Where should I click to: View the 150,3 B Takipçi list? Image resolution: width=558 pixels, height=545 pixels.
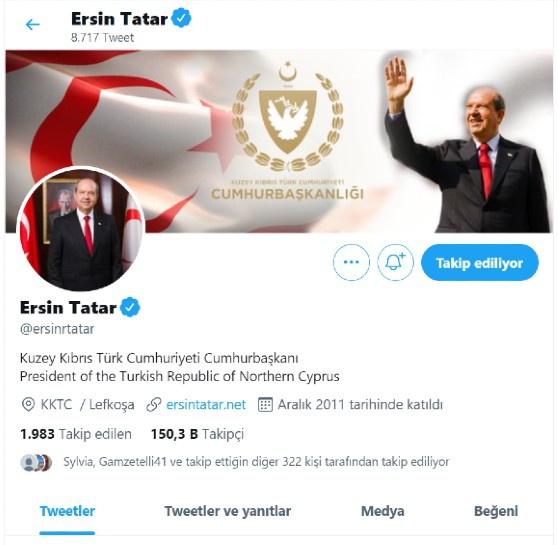198,434
